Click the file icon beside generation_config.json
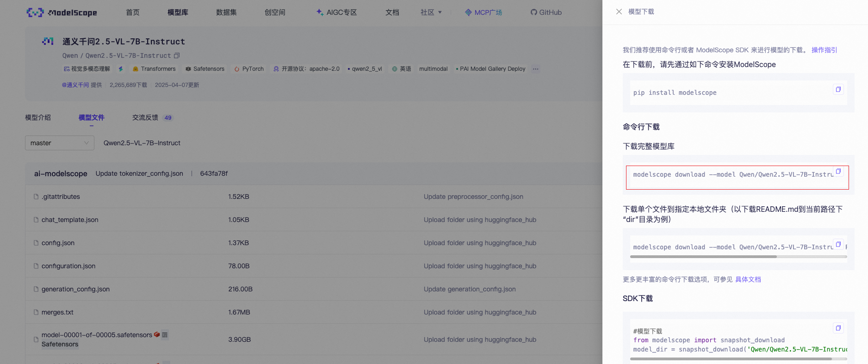This screenshot has width=868, height=364. pyautogui.click(x=36, y=289)
